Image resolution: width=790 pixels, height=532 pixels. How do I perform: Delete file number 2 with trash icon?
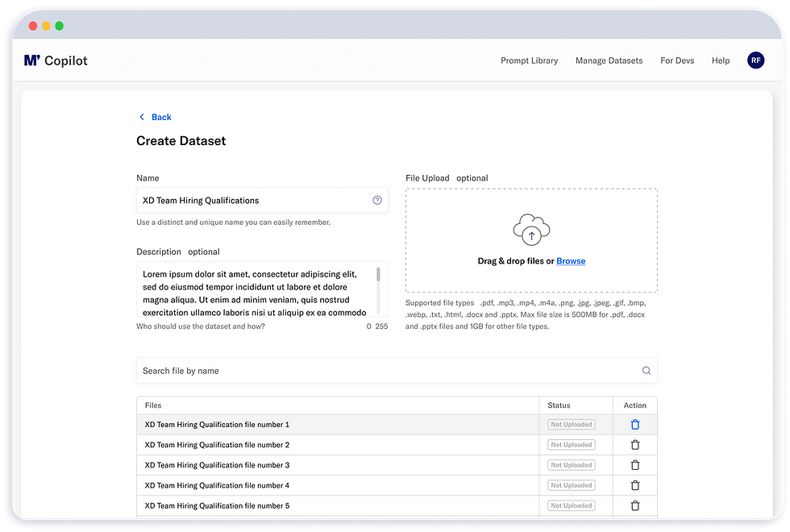(x=635, y=445)
